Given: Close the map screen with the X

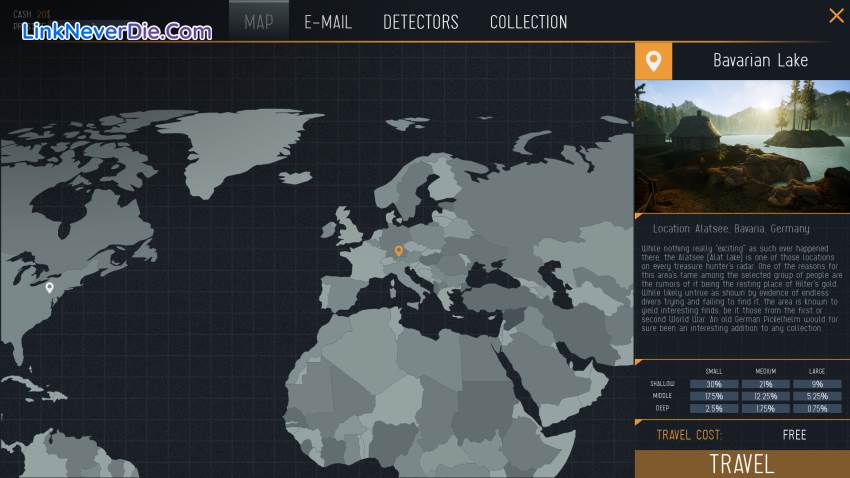Looking at the screenshot, I should coord(836,15).
